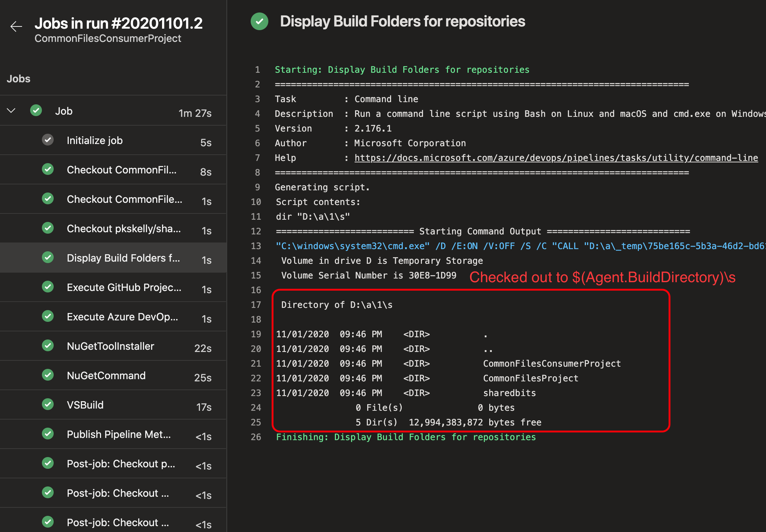Click the status icon next to the Job row

tap(36, 110)
